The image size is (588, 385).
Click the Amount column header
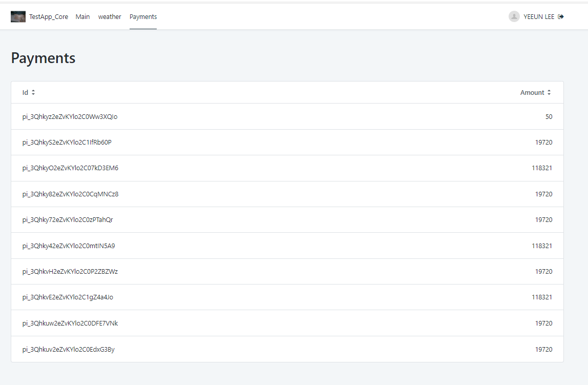point(532,92)
